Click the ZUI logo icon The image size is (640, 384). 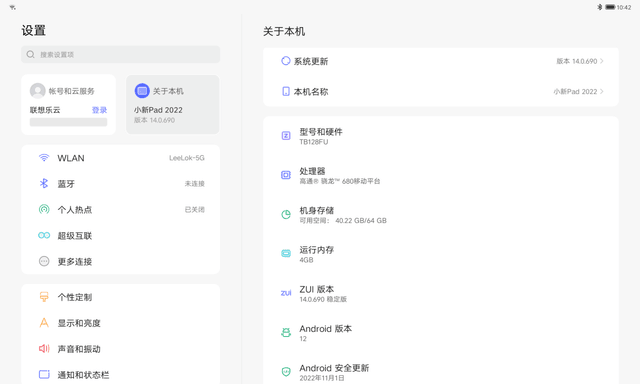click(x=286, y=293)
